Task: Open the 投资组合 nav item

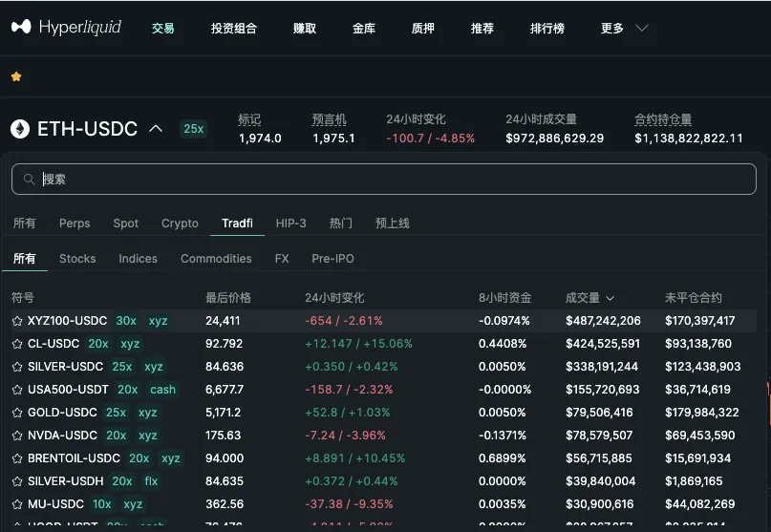Action: click(233, 28)
